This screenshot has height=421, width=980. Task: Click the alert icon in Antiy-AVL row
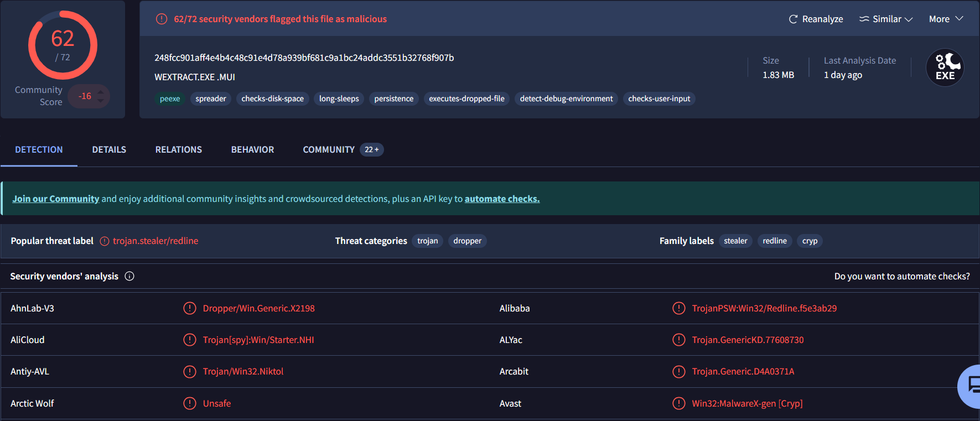point(190,371)
